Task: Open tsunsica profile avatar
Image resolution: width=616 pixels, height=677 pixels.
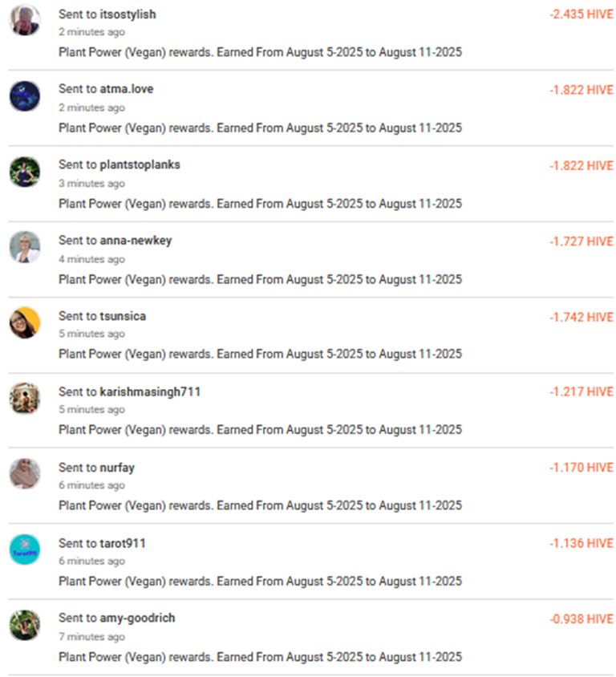Action: click(25, 322)
